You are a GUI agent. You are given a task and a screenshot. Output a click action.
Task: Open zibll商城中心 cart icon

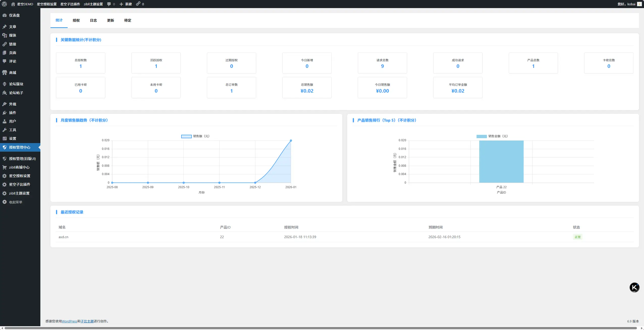pos(5,167)
